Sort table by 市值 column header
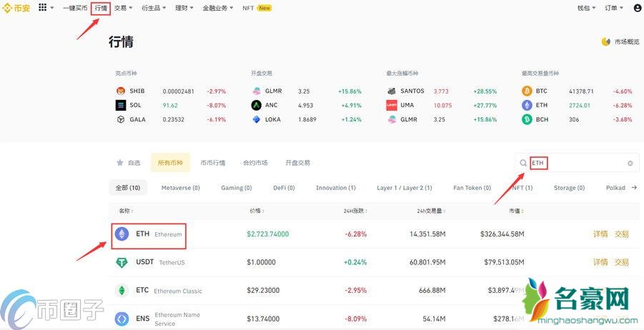 [517, 211]
